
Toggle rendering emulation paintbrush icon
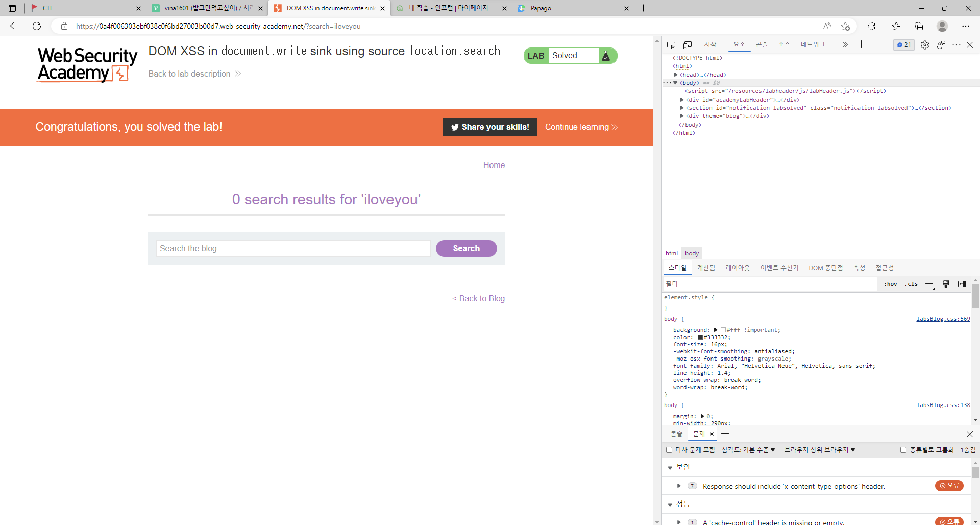[x=946, y=284]
